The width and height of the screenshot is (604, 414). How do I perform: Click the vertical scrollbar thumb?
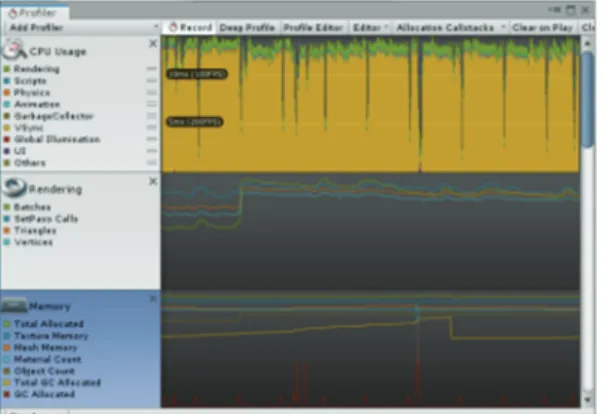click(x=588, y=99)
